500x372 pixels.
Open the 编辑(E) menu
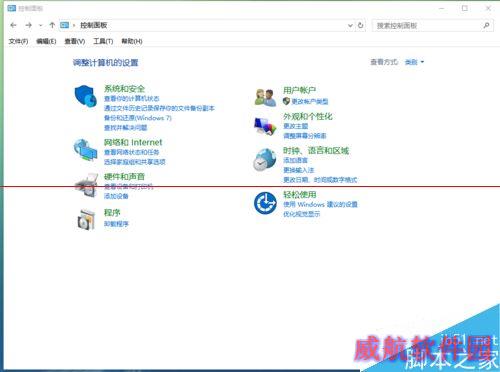pos(46,41)
